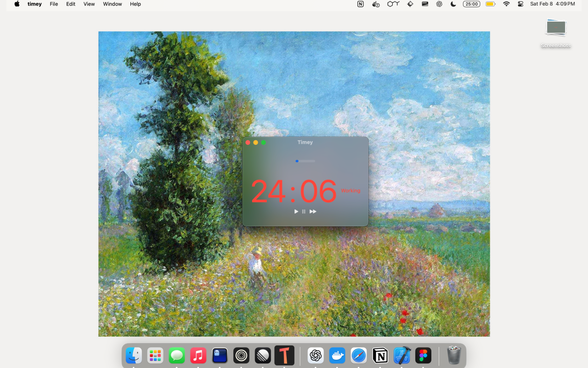The height and width of the screenshot is (368, 588).
Task: Pause the Timey countdown
Action: click(304, 212)
